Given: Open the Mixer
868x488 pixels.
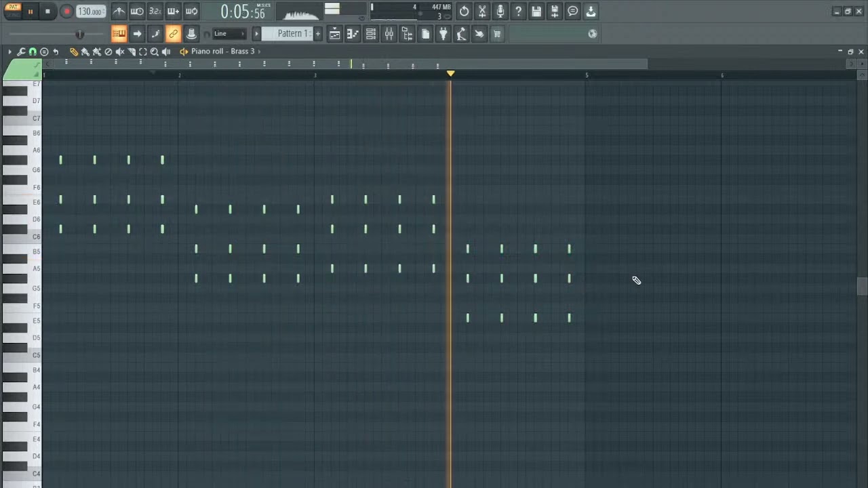Looking at the screenshot, I should click(389, 34).
